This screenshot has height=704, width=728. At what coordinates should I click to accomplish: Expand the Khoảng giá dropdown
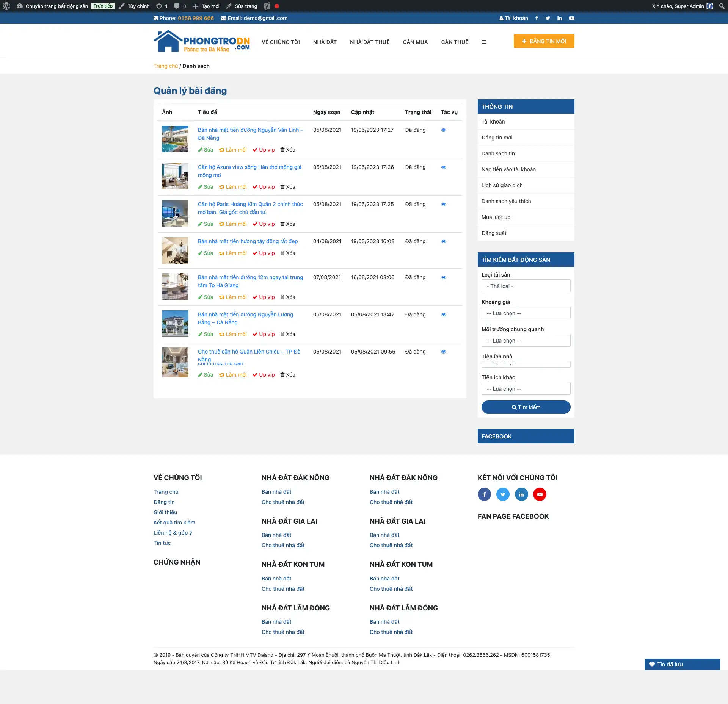point(526,313)
